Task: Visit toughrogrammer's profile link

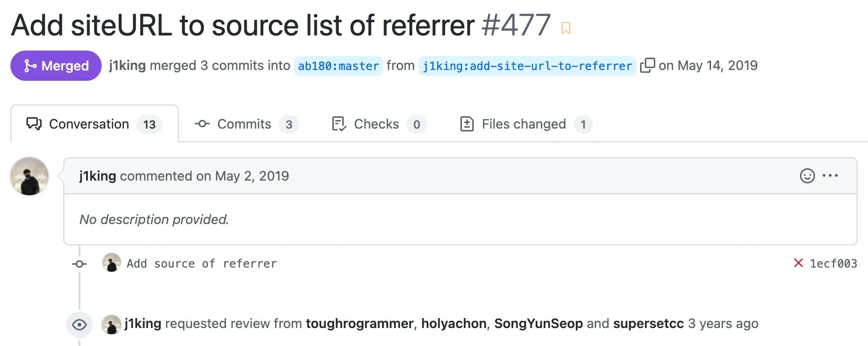Action: (x=359, y=324)
